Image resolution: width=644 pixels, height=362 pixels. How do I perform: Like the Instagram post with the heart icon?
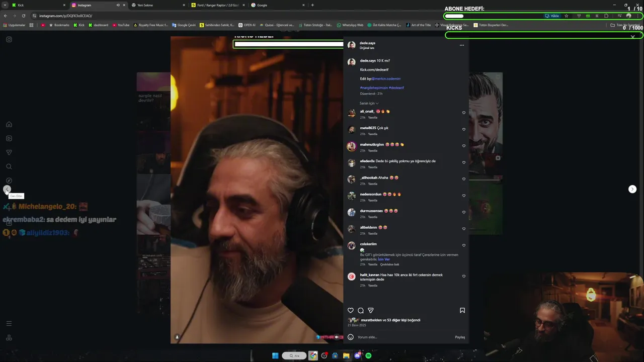coord(351,310)
